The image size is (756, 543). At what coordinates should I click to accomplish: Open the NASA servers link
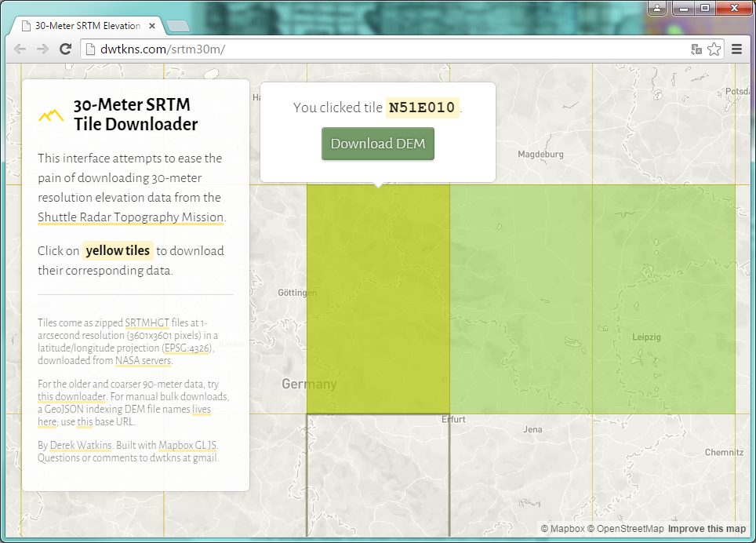pyautogui.click(x=143, y=360)
